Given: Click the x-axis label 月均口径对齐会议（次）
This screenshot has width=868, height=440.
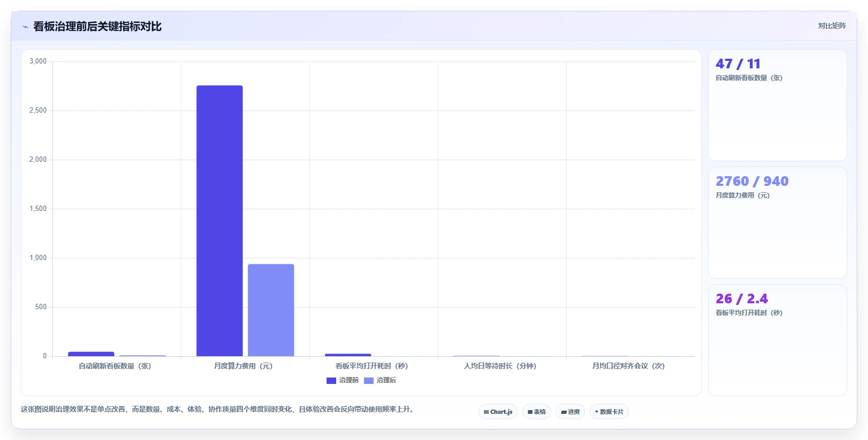Looking at the screenshot, I should click(x=629, y=366).
